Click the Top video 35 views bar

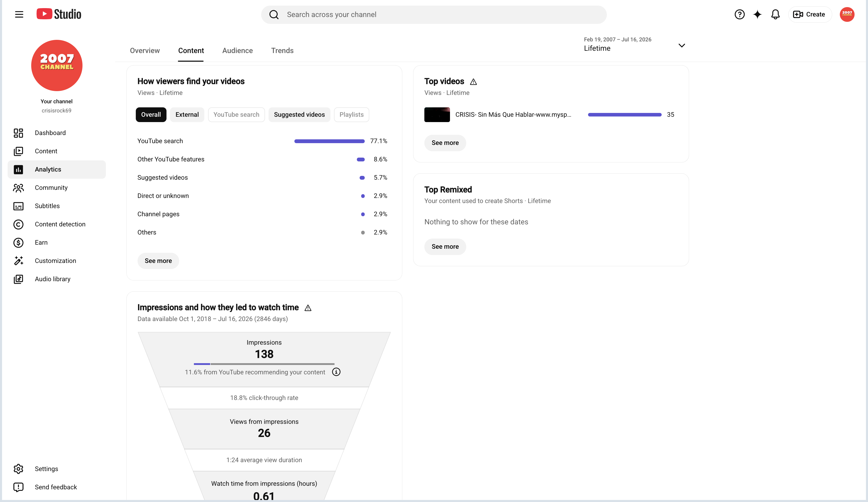[624, 115]
